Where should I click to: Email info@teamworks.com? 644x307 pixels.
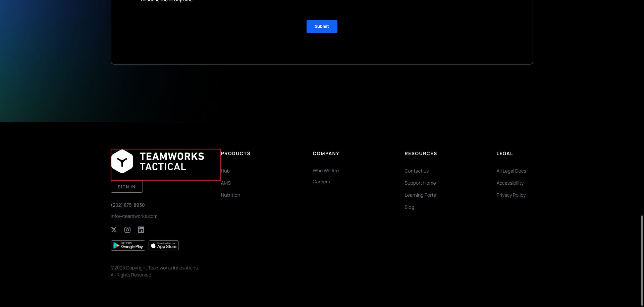pyautogui.click(x=134, y=216)
